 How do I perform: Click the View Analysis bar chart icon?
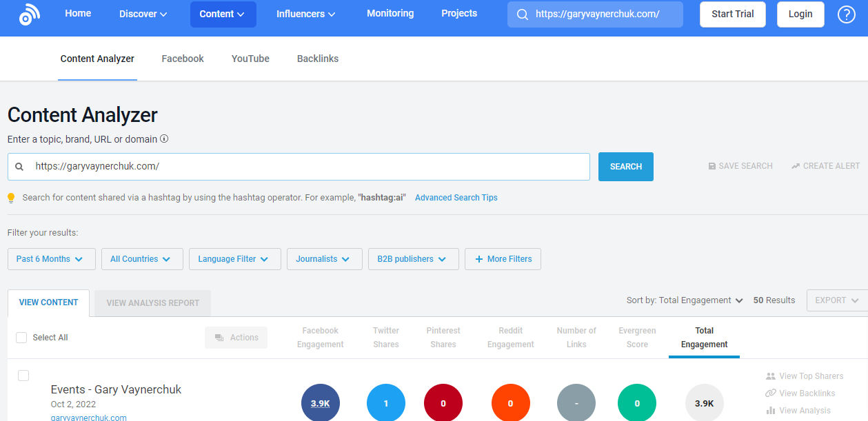point(771,411)
